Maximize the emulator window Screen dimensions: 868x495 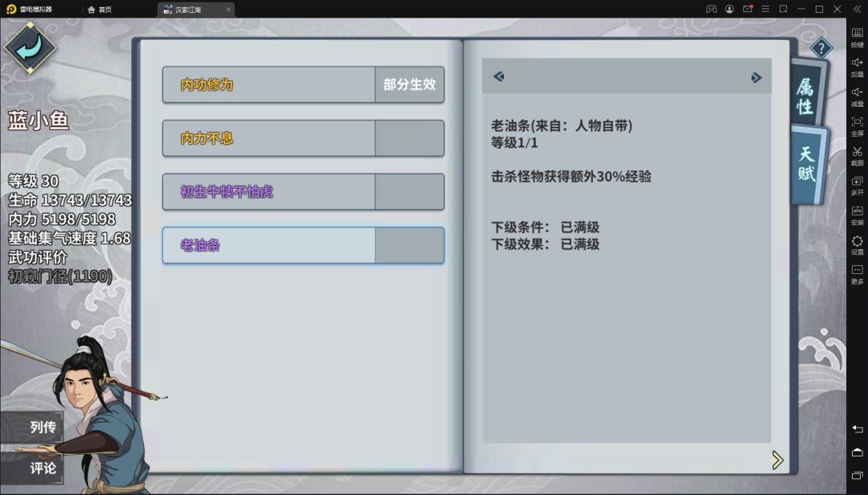pos(819,9)
